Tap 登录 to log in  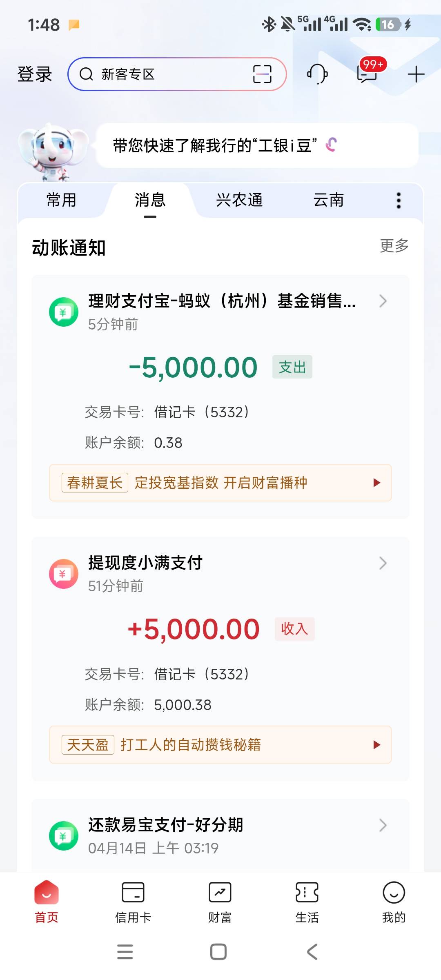[35, 74]
